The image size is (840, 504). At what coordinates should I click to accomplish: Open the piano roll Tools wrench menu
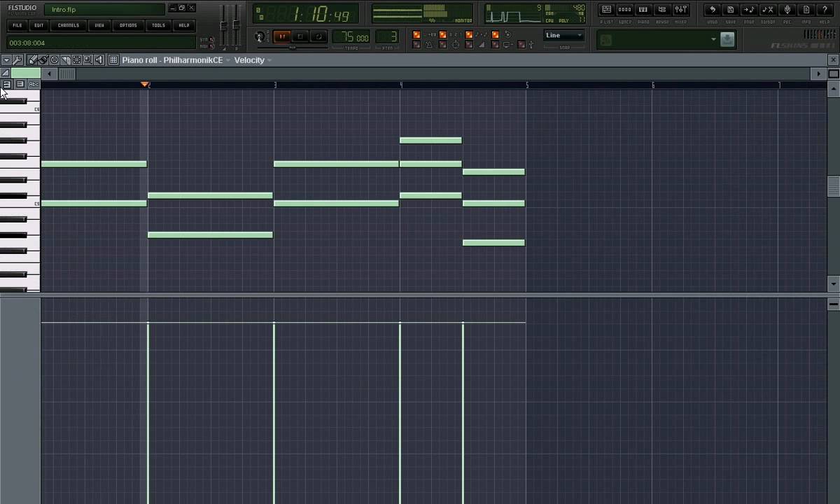pos(17,60)
